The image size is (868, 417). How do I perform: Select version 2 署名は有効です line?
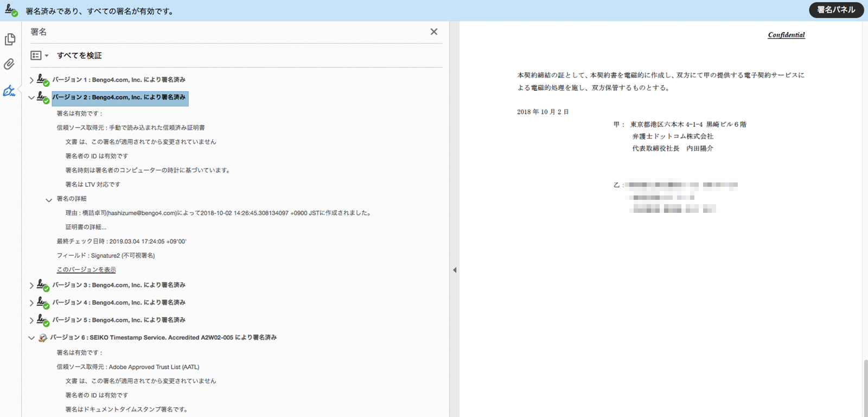[80, 113]
